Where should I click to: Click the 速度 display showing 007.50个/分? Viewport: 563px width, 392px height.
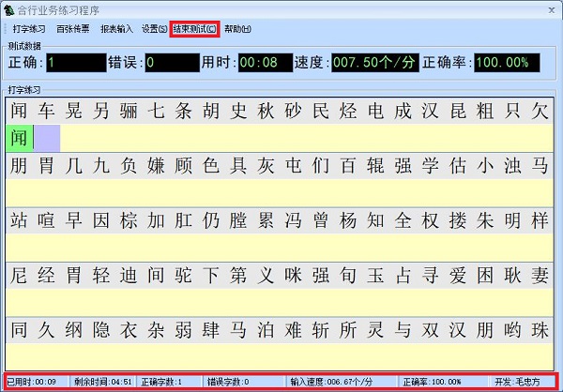click(x=371, y=63)
